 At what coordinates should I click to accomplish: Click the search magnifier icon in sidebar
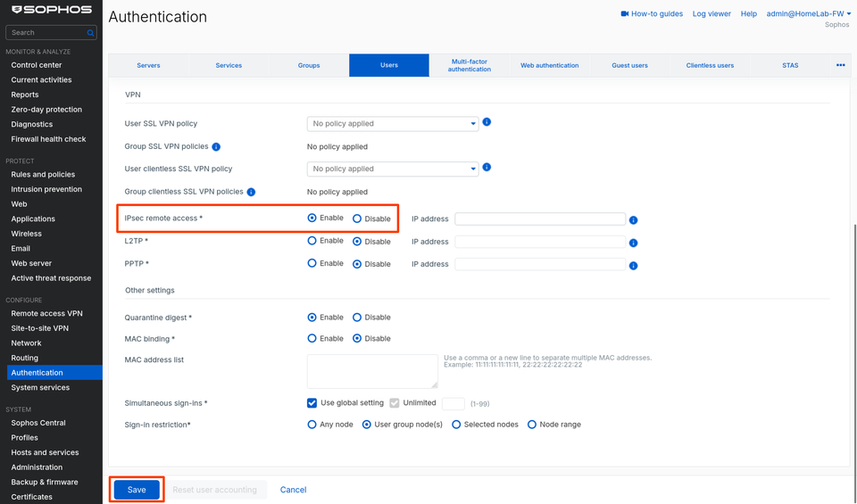90,33
